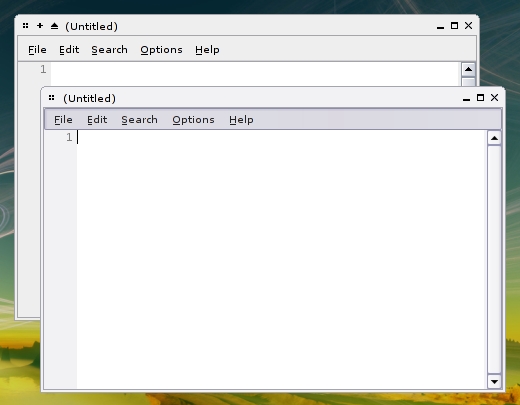520x405 pixels.
Task: Maximize the front Untitled window
Action: click(480, 98)
